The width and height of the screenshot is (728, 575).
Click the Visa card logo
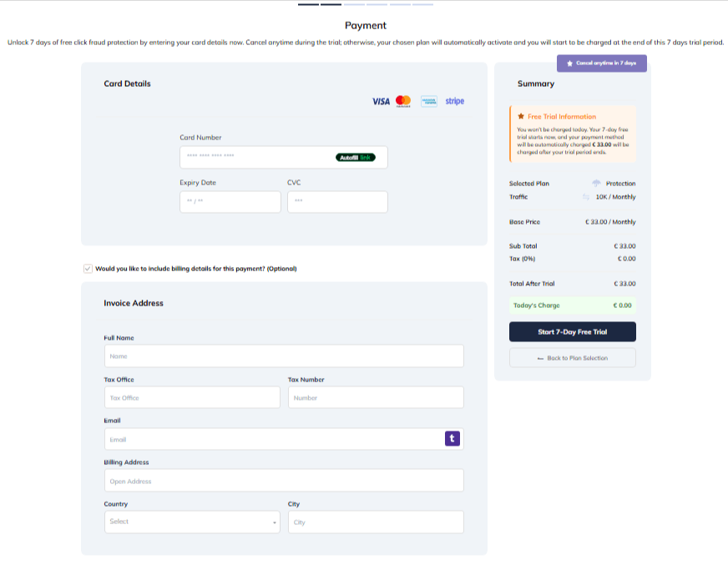click(381, 101)
